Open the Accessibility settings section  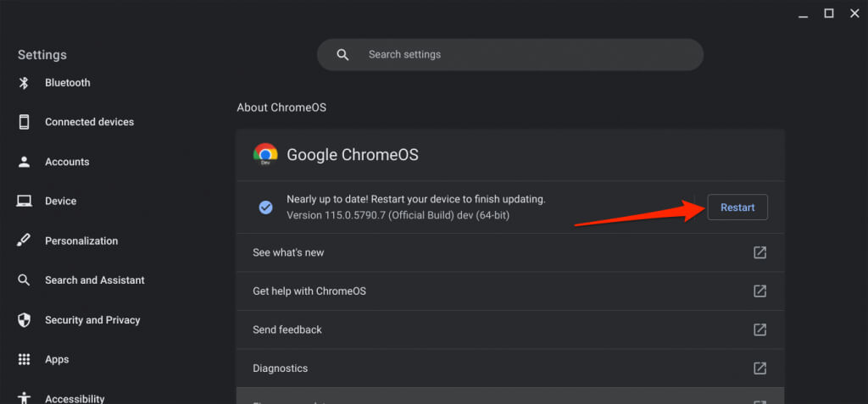tap(75, 398)
